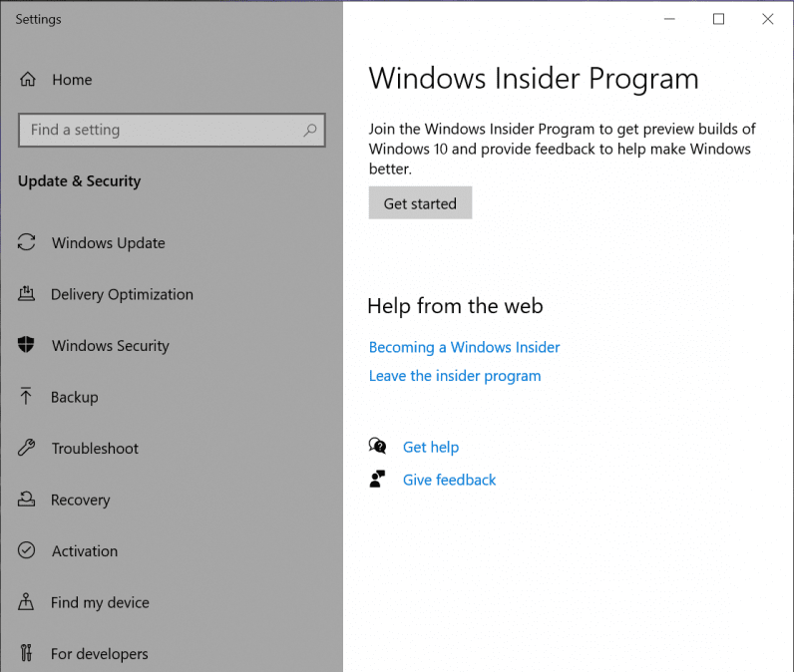Image resolution: width=794 pixels, height=672 pixels.
Task: Select Find my device option
Action: pos(100,602)
